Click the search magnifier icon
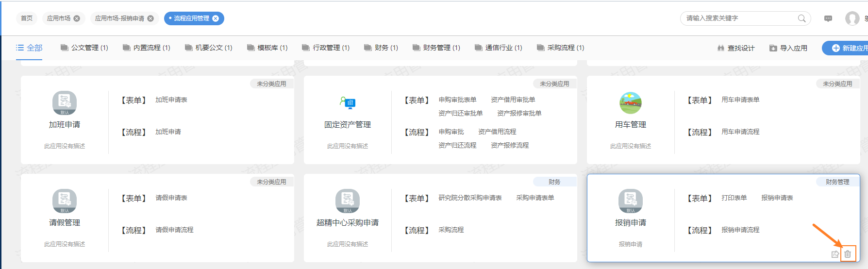Viewport: 868px width, 269px height. click(x=801, y=18)
